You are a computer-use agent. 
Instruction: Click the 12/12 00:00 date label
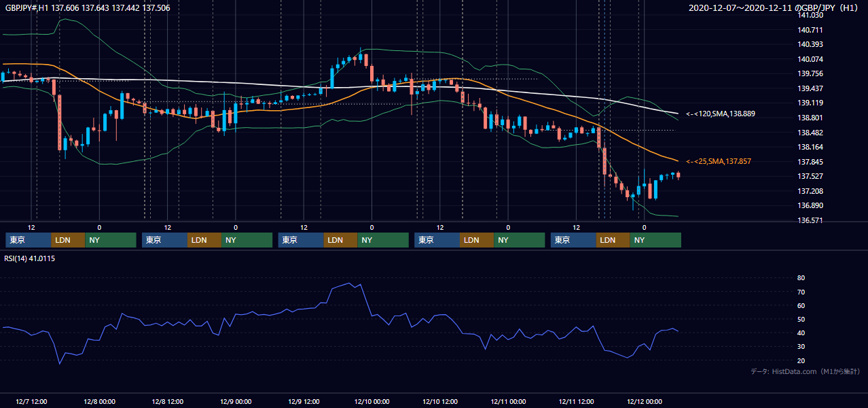[x=644, y=401]
